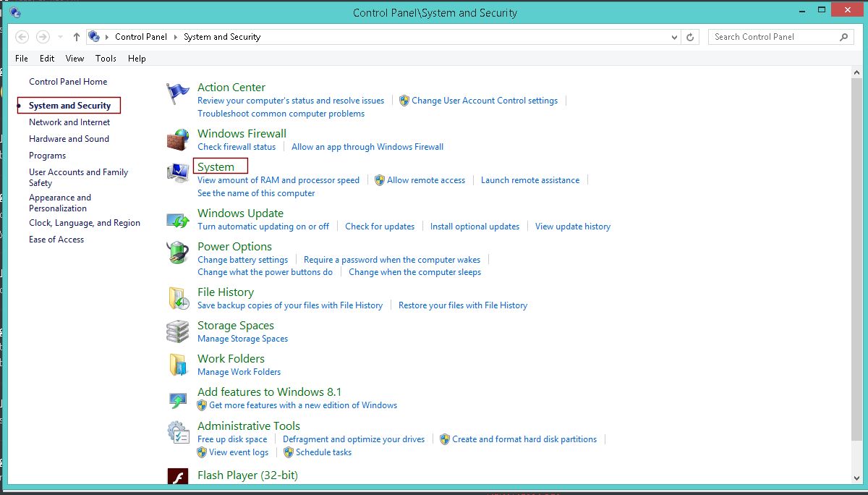Go up one level with the Up arrow
Screen dimensions: 868x495
pyautogui.click(x=77, y=37)
